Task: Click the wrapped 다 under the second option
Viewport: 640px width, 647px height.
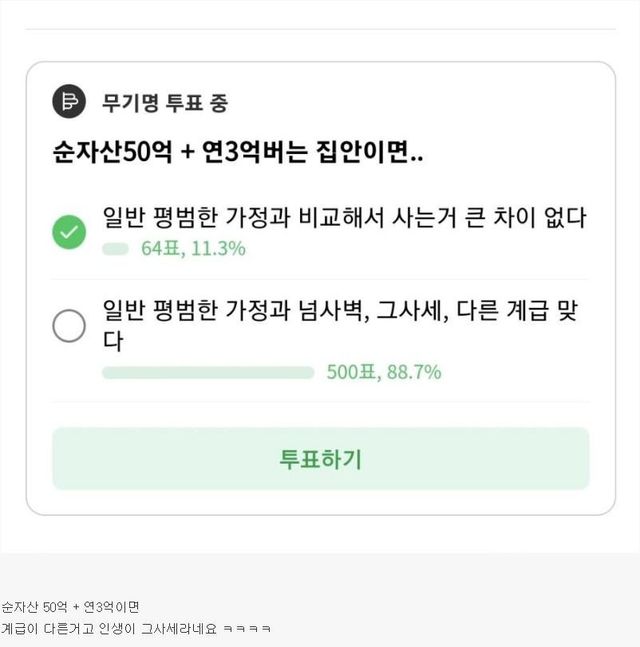Action: 112,341
